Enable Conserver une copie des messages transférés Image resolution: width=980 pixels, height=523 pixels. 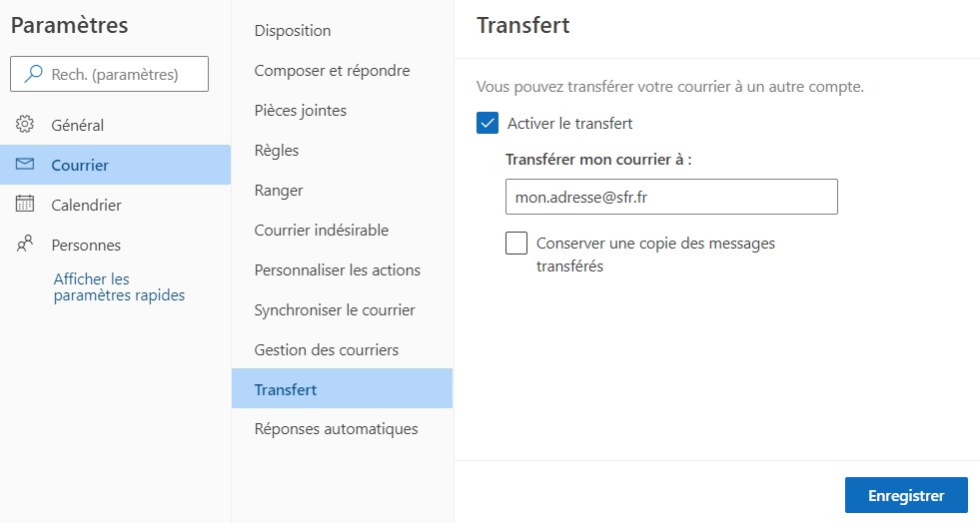pos(516,243)
